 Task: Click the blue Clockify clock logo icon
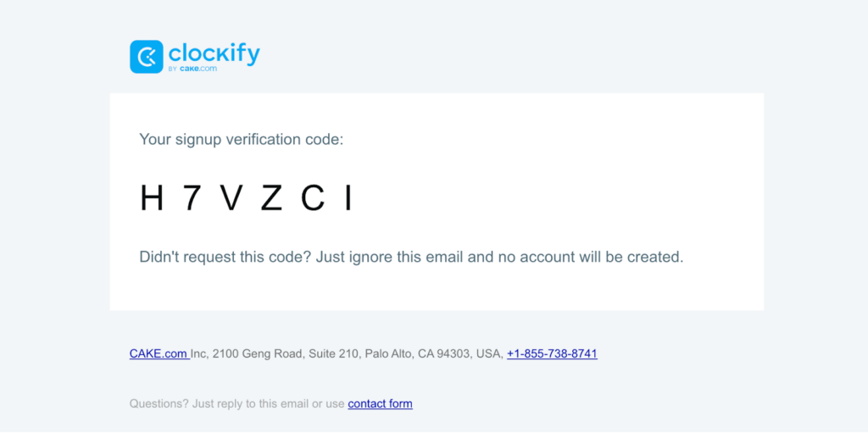[x=146, y=57]
